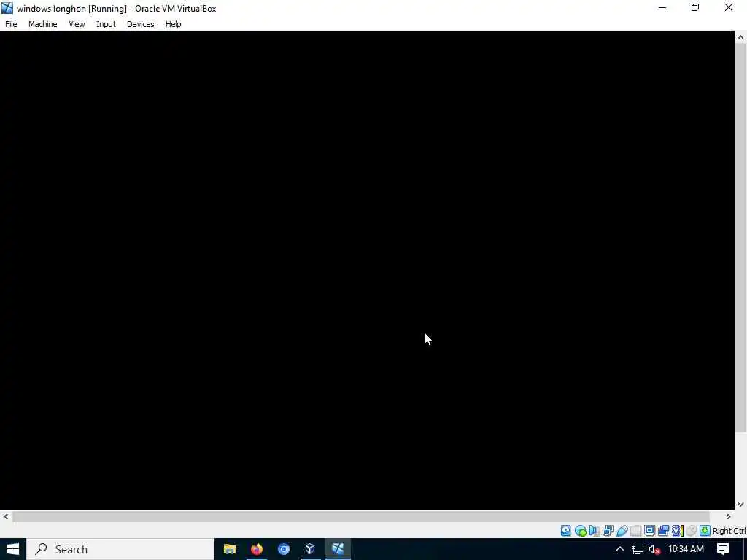Open the Windows Start menu

coord(13,550)
